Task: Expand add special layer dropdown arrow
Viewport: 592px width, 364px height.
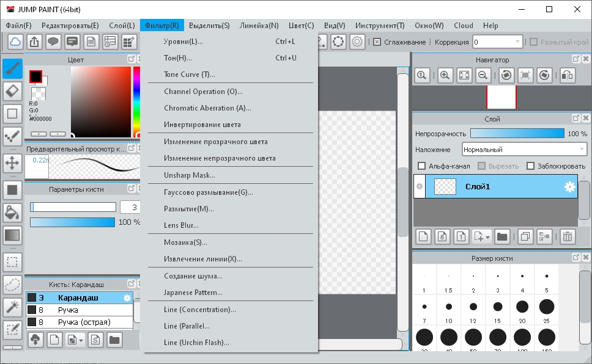Action: click(487, 237)
